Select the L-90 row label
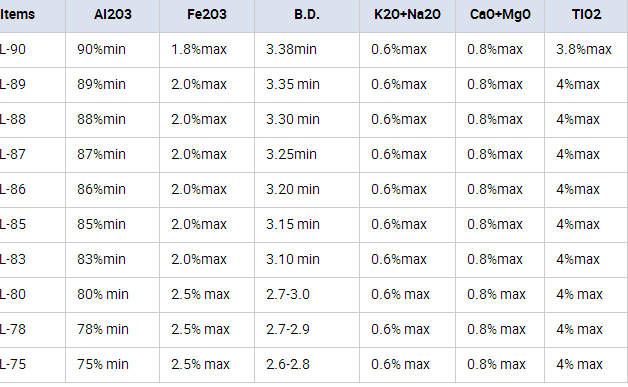 (32, 50)
